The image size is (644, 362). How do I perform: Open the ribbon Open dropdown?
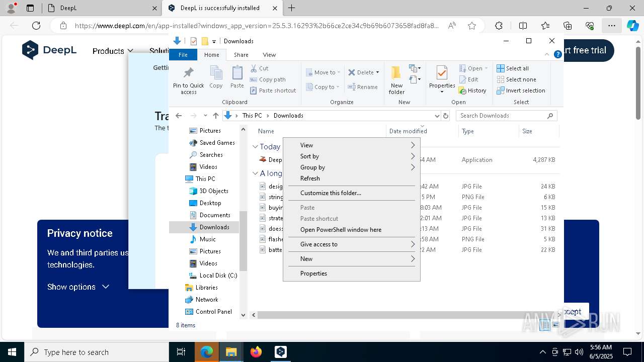coord(473,68)
